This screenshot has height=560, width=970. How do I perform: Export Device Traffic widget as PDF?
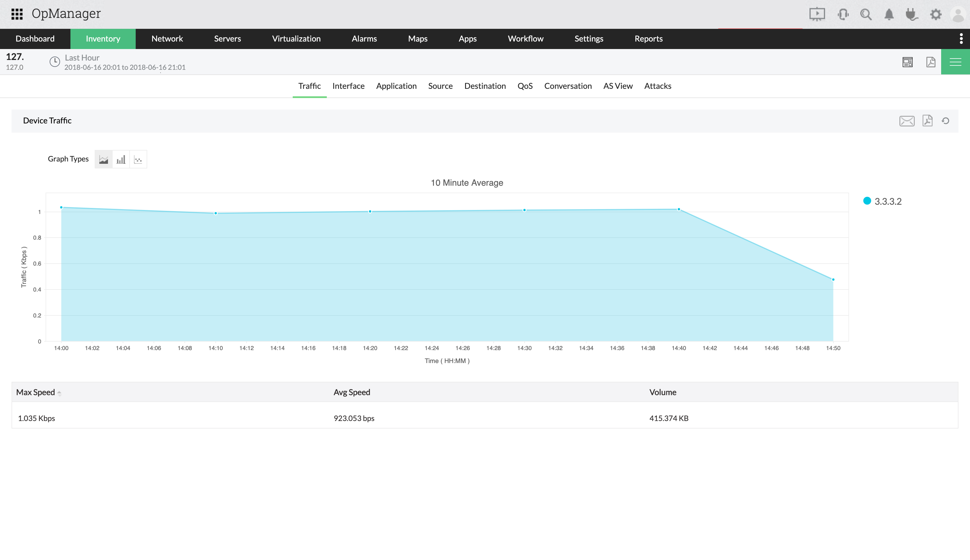(x=927, y=121)
